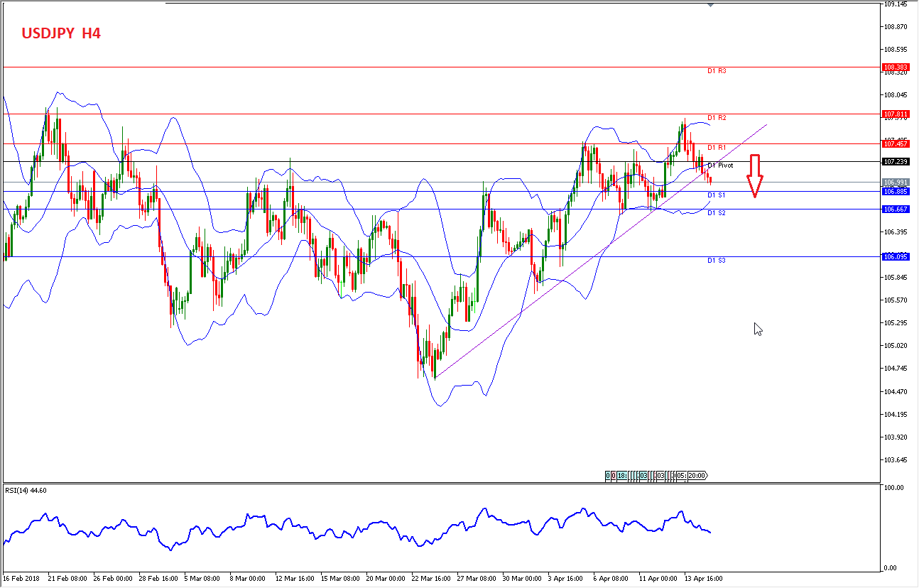Click the 108.045 price axis value
The width and height of the screenshot is (919, 588).
pyautogui.click(x=896, y=95)
